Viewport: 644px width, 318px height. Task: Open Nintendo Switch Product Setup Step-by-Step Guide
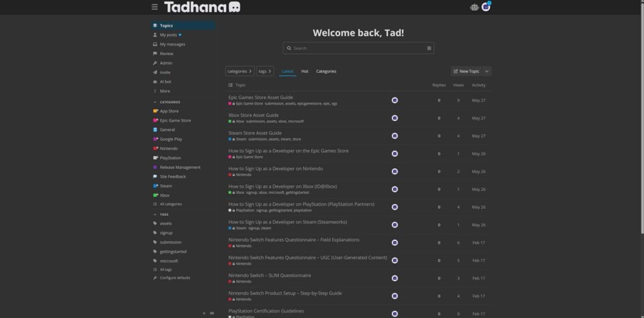(x=285, y=293)
